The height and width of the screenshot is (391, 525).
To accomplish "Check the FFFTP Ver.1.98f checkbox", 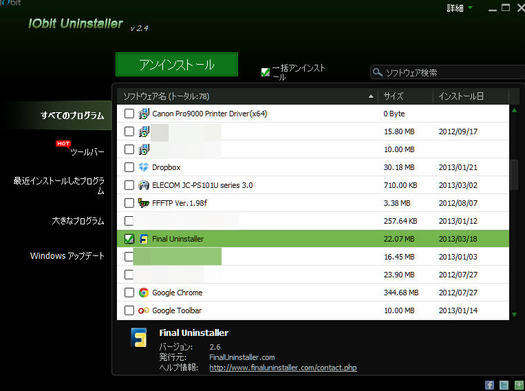I will point(129,203).
